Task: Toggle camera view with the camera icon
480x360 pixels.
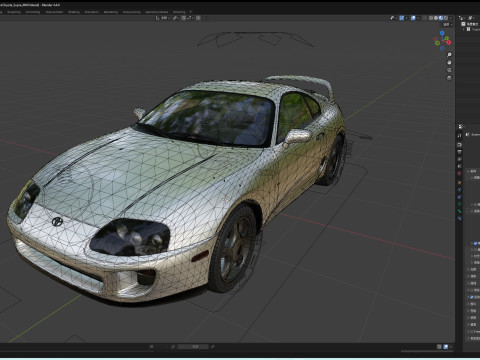Action: (449, 70)
